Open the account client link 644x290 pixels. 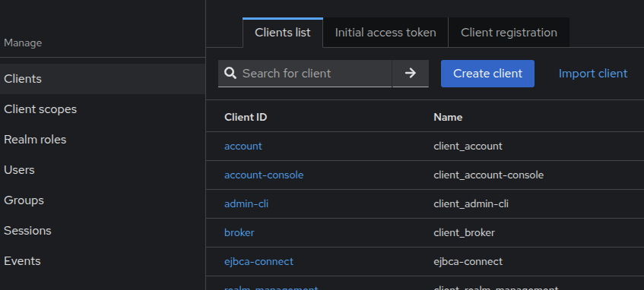[243, 146]
